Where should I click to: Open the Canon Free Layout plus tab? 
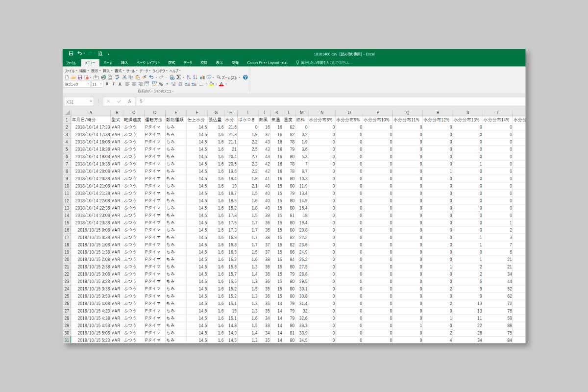(267, 63)
